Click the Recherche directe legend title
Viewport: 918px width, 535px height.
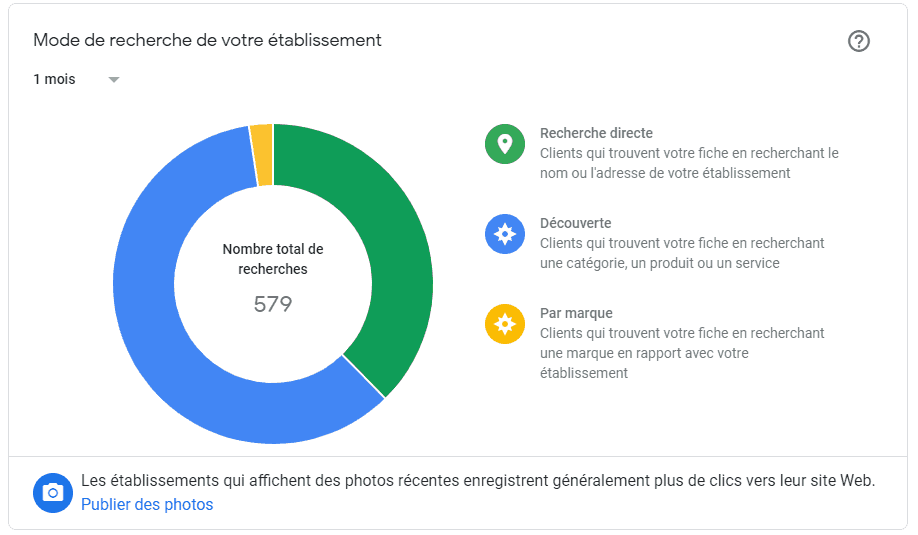click(x=596, y=133)
